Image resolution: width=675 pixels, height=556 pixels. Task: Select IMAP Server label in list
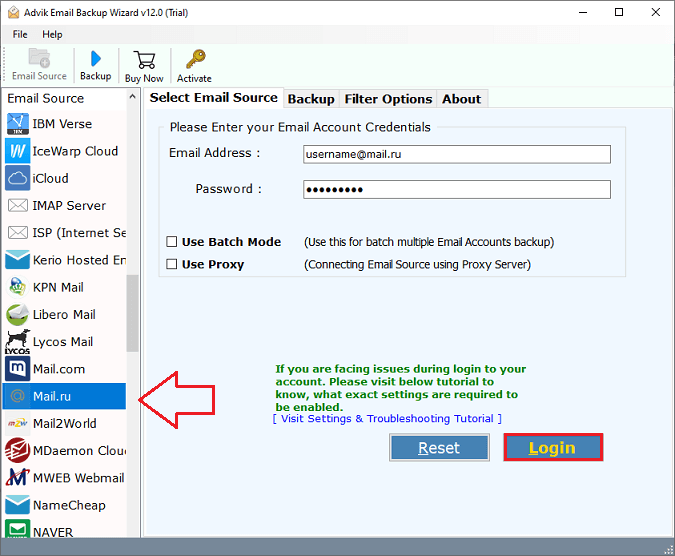click(69, 206)
